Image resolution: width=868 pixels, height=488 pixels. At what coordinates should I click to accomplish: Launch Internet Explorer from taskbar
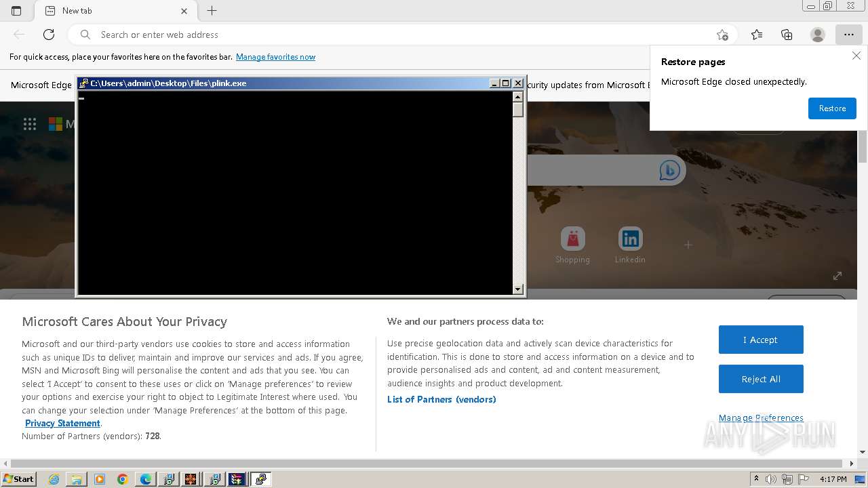54,479
